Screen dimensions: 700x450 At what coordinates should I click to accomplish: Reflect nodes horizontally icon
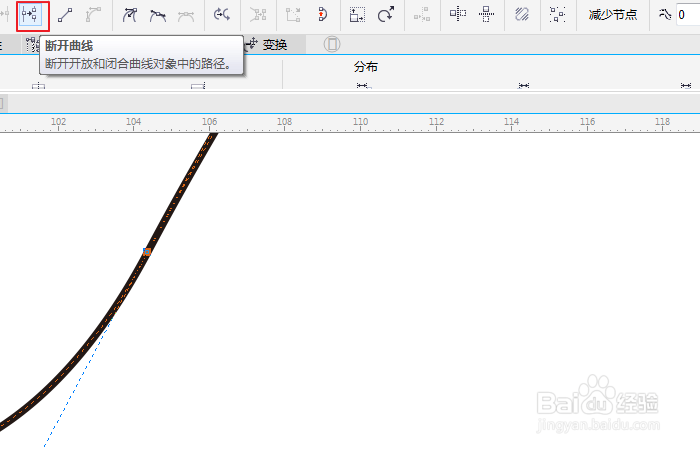[x=458, y=14]
